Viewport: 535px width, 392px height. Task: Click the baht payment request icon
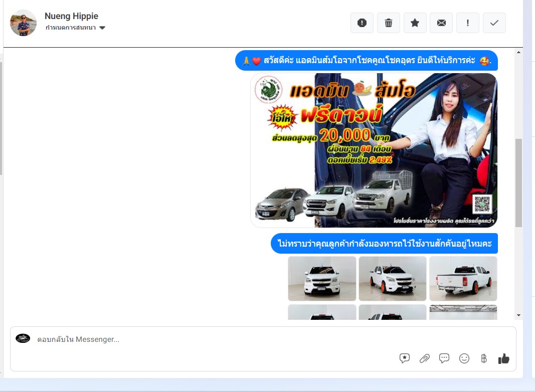pos(483,358)
